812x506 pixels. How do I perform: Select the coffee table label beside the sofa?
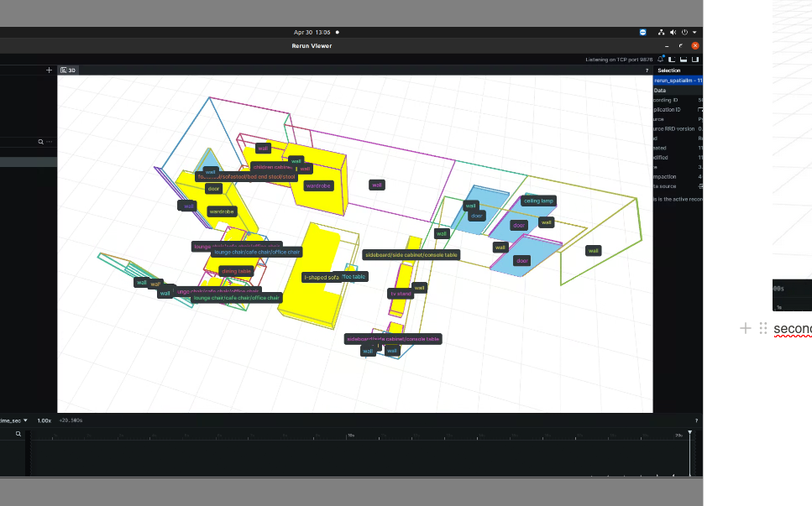(354, 277)
